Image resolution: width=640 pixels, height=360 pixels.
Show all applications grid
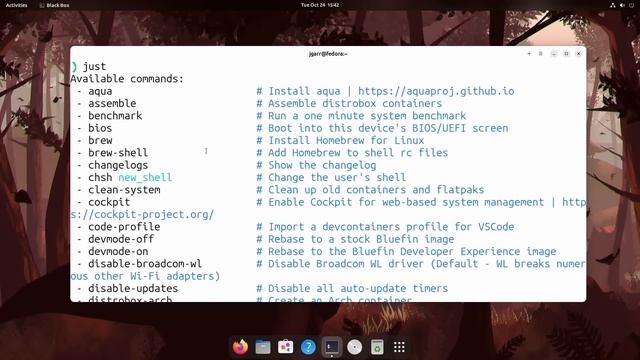coord(400,347)
